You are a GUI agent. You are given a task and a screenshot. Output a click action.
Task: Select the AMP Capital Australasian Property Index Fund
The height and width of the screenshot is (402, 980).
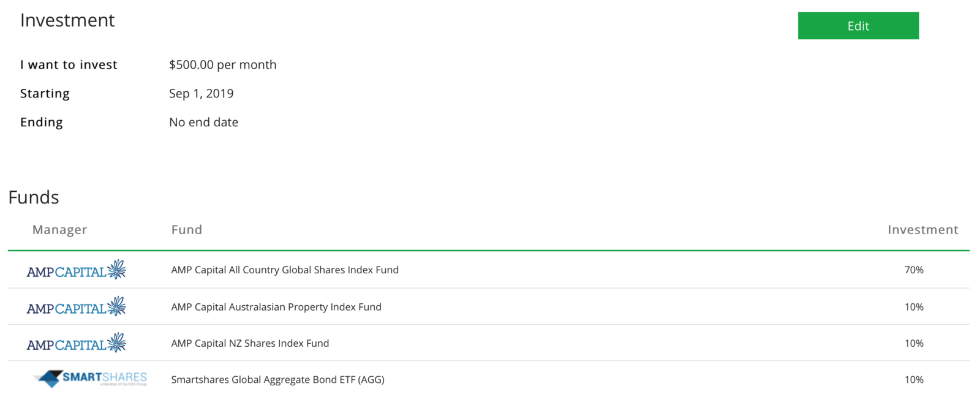coord(277,307)
